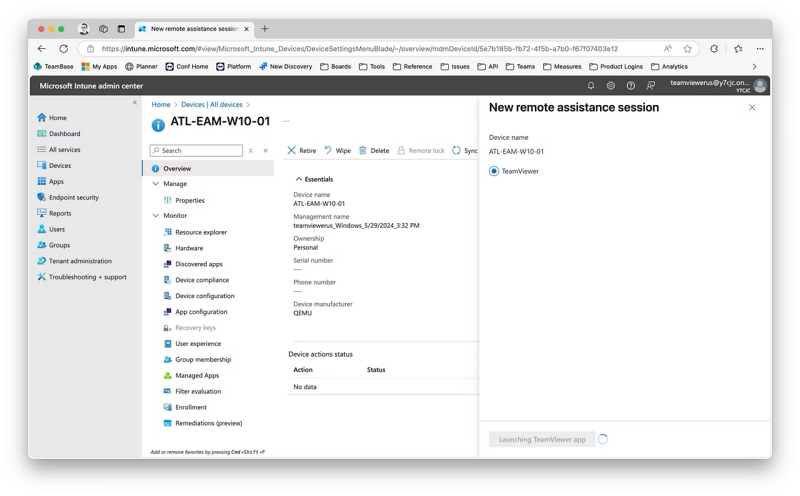Click the Sync device action
Viewport: 800px width, 496px height.
coord(465,151)
